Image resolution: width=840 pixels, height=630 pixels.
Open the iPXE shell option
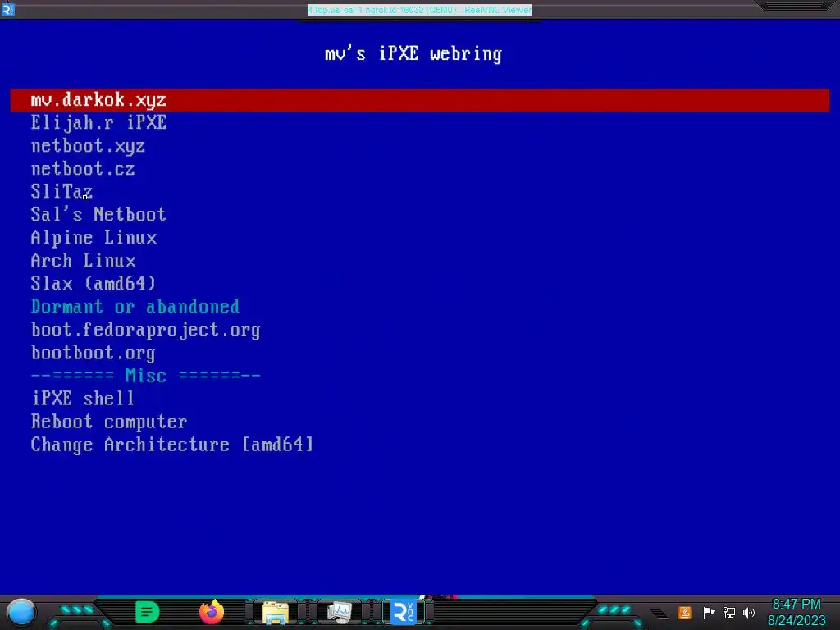pos(83,399)
